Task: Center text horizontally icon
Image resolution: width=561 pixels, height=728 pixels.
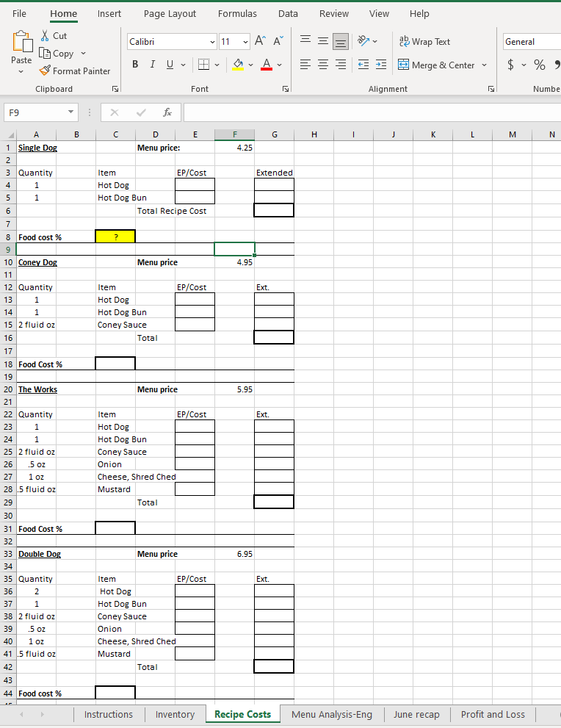Action: tap(323, 65)
